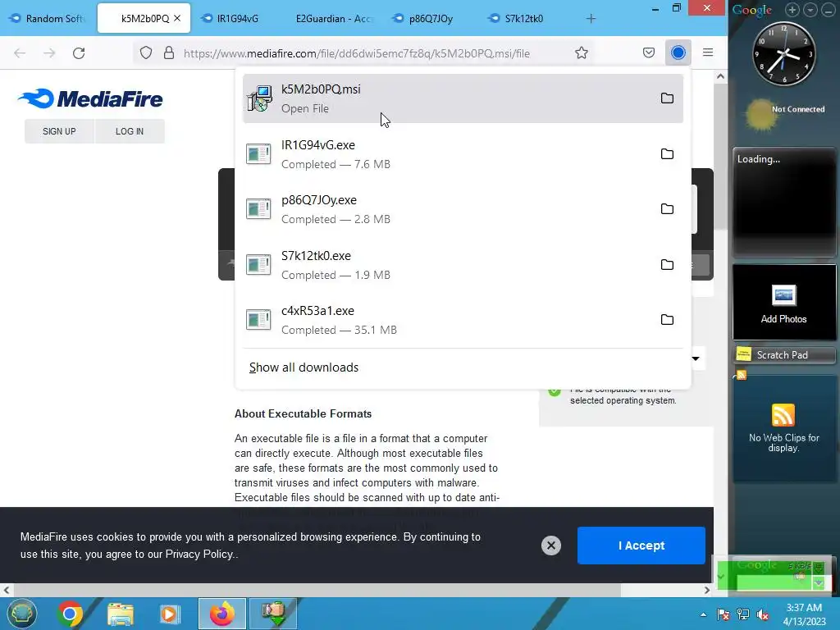Open the operating system dropdown arrow
The width and height of the screenshot is (840, 630).
click(696, 358)
